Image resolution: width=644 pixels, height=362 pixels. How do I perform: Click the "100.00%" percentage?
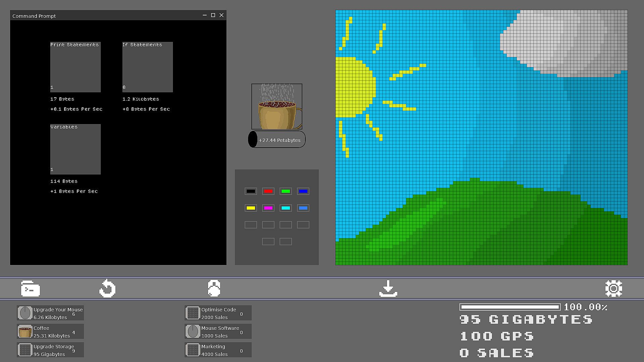tap(586, 307)
